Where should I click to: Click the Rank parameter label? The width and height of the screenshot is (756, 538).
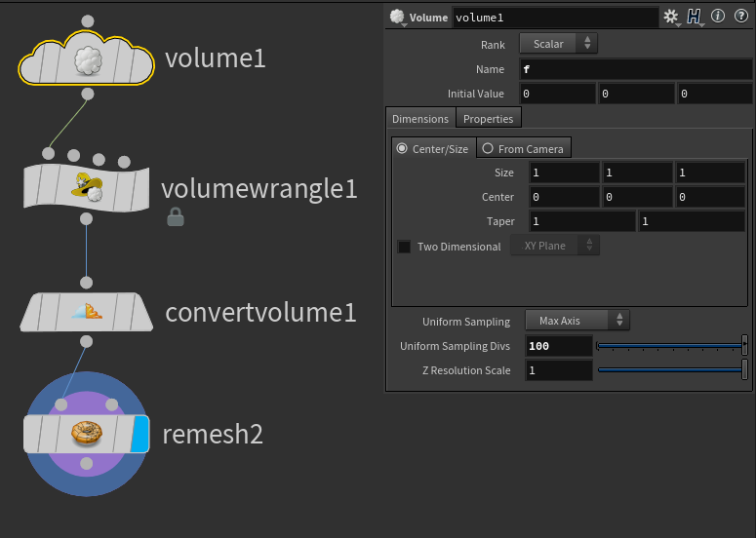(x=493, y=45)
